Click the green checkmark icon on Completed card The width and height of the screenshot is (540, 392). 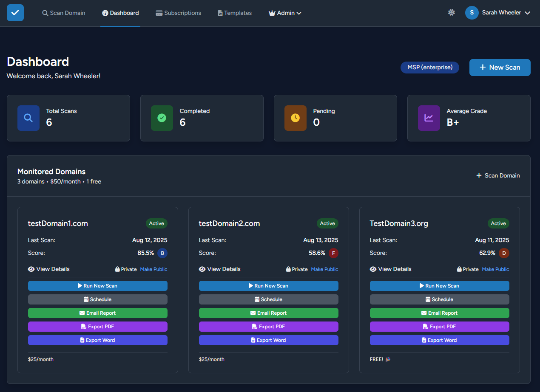[x=162, y=118]
